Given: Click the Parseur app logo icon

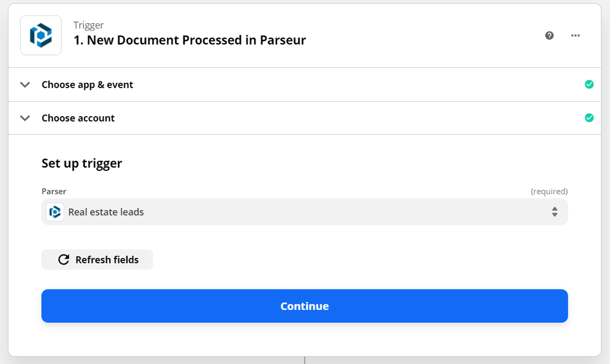Looking at the screenshot, I should point(41,35).
